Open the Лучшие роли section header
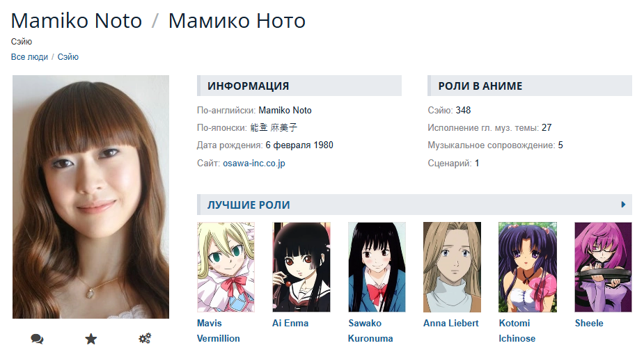The image size is (644, 350). coord(249,205)
